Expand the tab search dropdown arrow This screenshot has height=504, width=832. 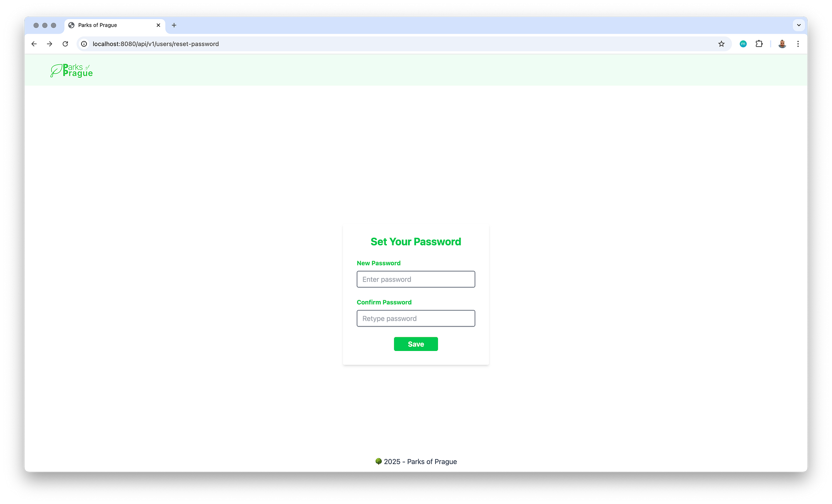click(799, 25)
